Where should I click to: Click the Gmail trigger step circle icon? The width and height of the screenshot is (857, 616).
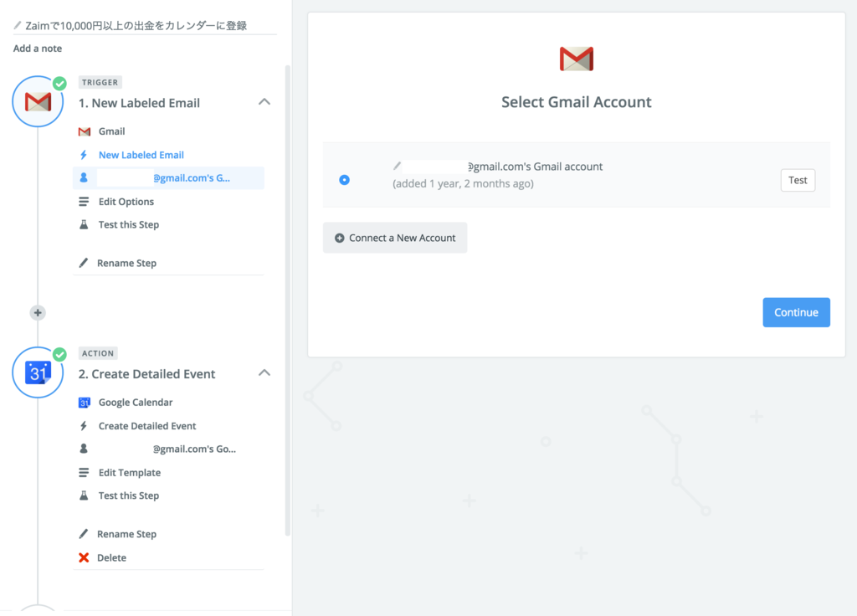[x=38, y=101]
